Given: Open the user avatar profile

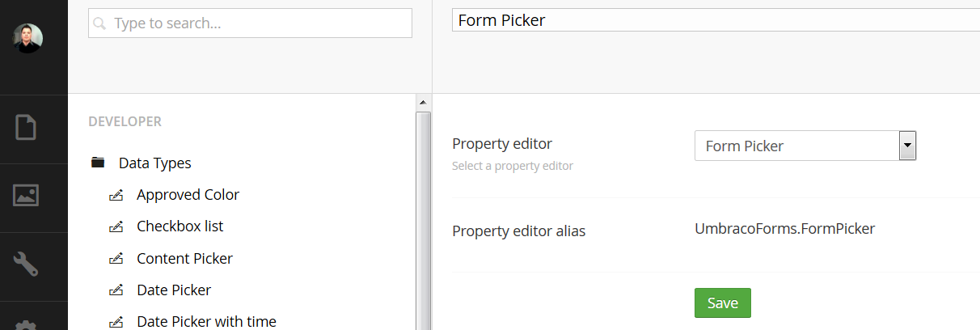Looking at the screenshot, I should (x=27, y=38).
